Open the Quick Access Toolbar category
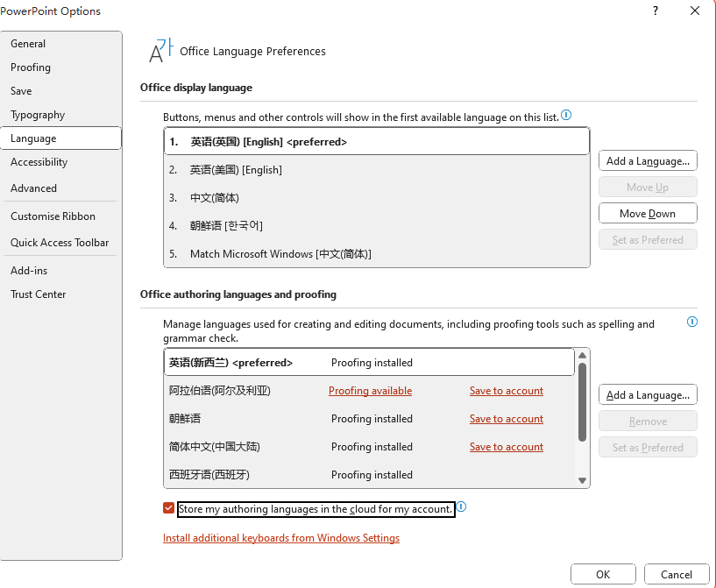This screenshot has width=716, height=588. tap(60, 243)
